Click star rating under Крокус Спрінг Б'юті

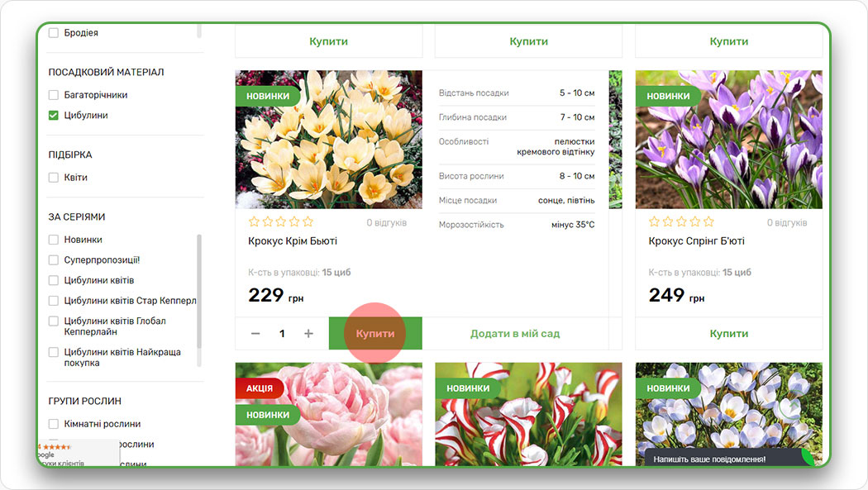click(681, 222)
